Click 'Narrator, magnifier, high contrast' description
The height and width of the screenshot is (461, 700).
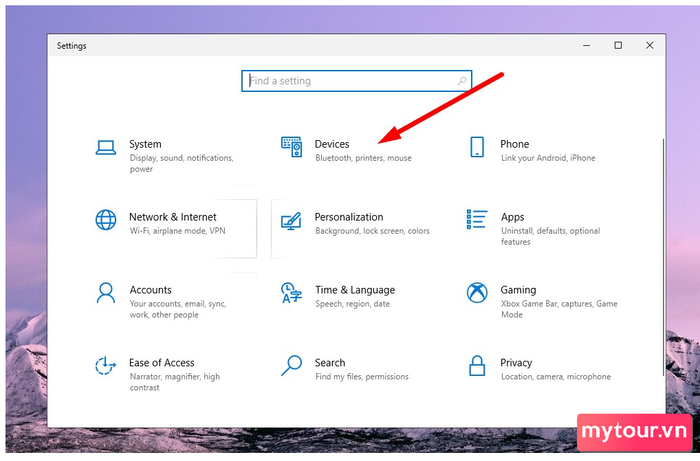coord(175,382)
